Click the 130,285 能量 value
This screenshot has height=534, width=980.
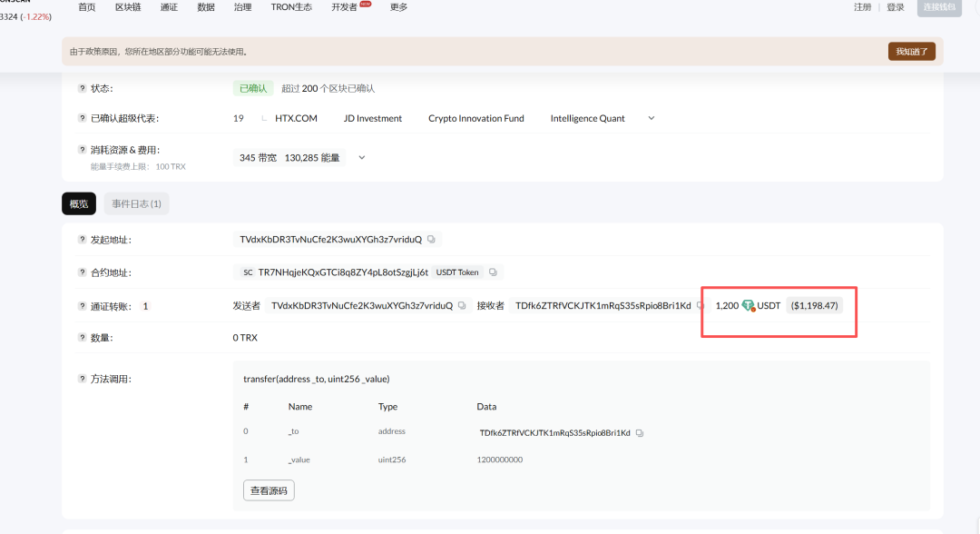click(x=312, y=158)
